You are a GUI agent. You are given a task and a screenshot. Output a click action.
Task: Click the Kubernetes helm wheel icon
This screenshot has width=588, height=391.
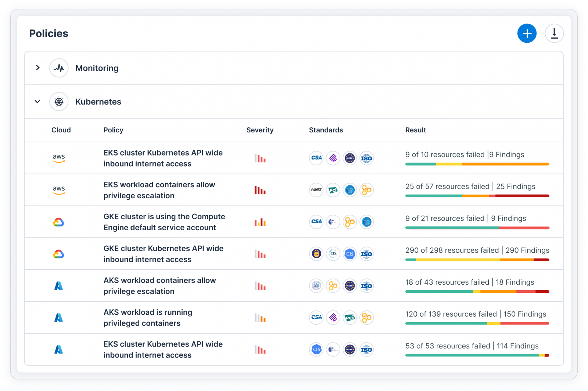coord(59,102)
